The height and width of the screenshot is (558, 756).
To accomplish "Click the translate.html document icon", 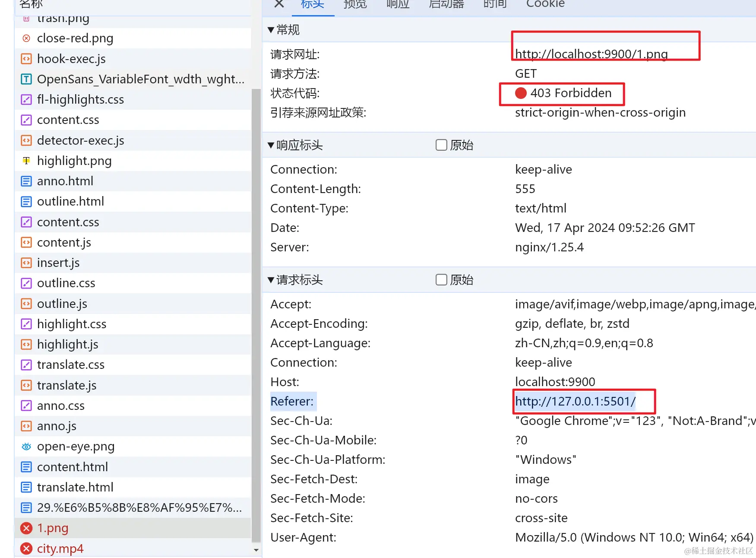I will click(x=26, y=487).
